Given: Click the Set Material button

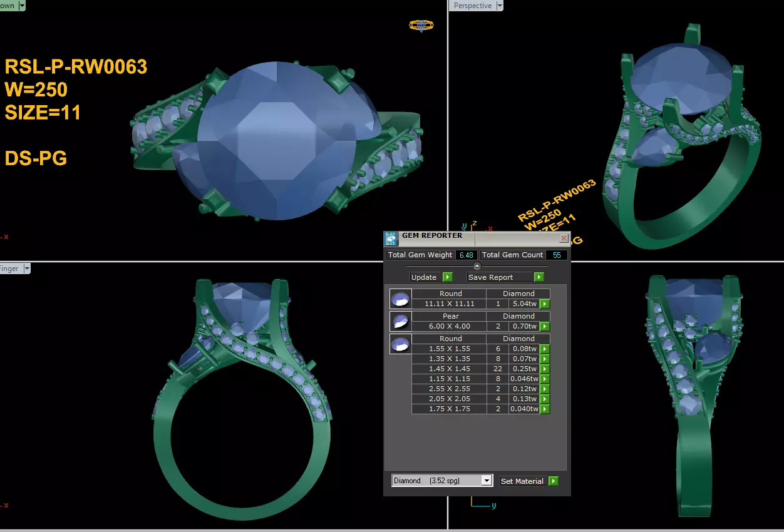Looking at the screenshot, I should tap(524, 481).
